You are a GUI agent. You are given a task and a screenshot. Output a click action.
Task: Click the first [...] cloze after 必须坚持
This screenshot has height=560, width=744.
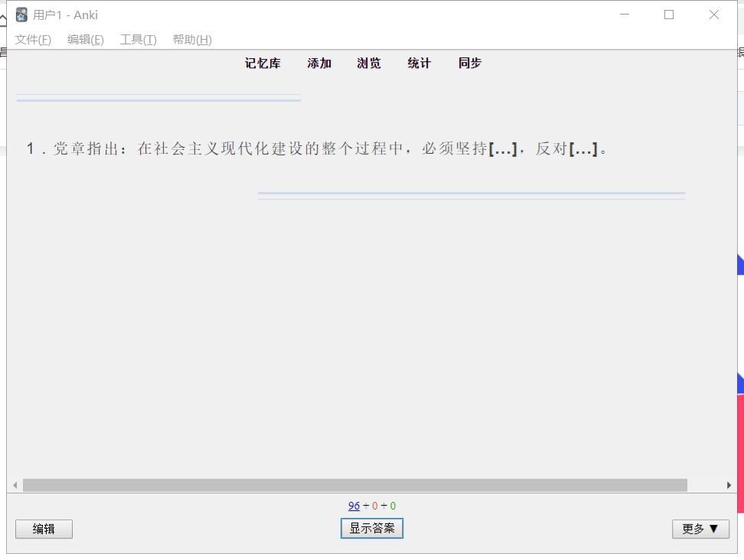(x=503, y=149)
